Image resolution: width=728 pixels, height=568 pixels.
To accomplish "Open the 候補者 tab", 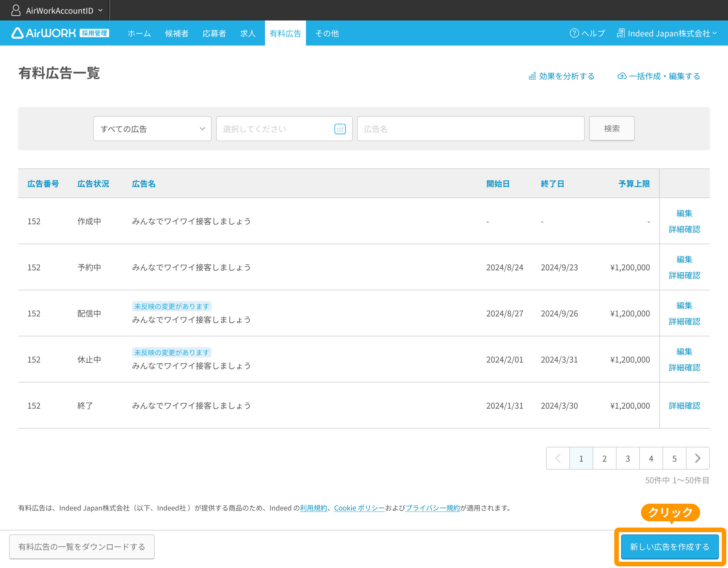I will pos(177,33).
